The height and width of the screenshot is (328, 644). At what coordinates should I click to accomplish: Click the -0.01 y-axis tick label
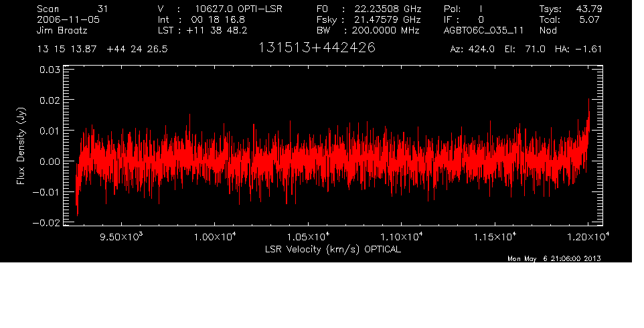click(46, 191)
